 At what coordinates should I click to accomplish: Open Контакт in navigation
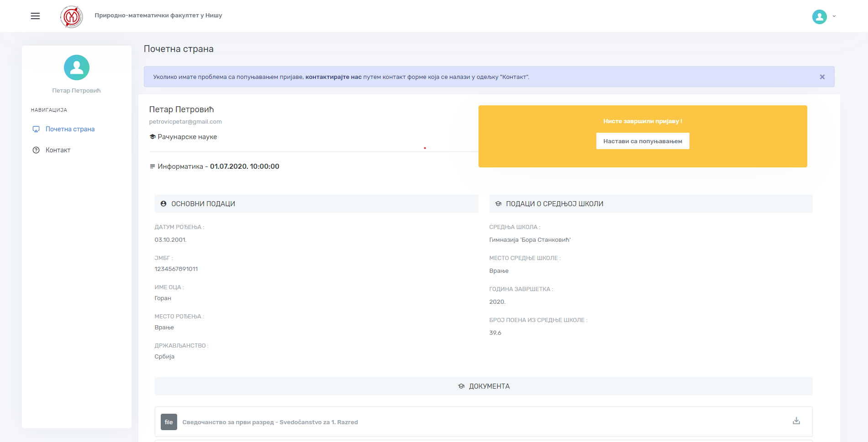point(58,150)
